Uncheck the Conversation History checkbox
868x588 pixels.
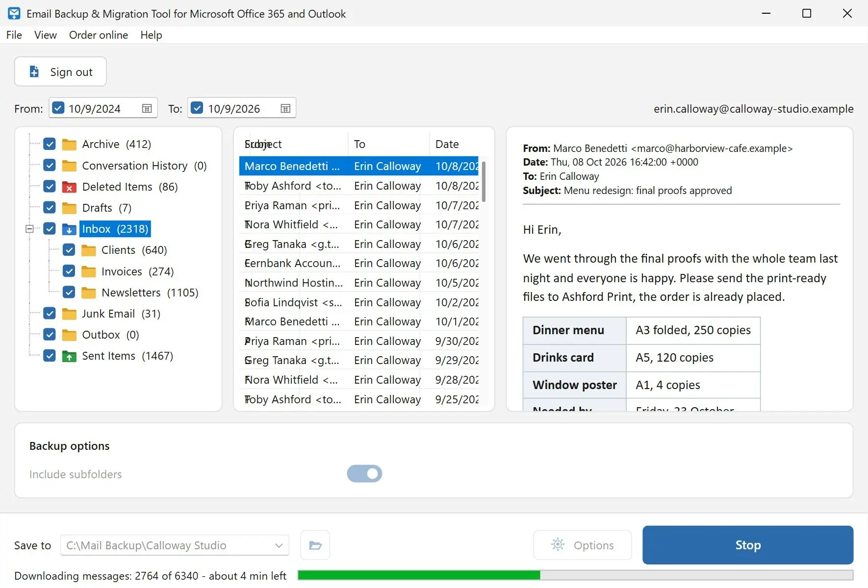click(x=50, y=165)
